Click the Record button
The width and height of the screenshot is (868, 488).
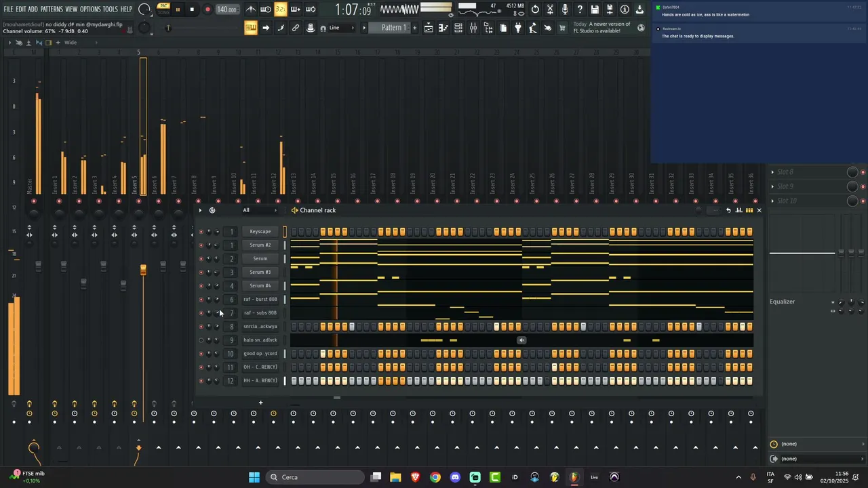[x=208, y=9]
